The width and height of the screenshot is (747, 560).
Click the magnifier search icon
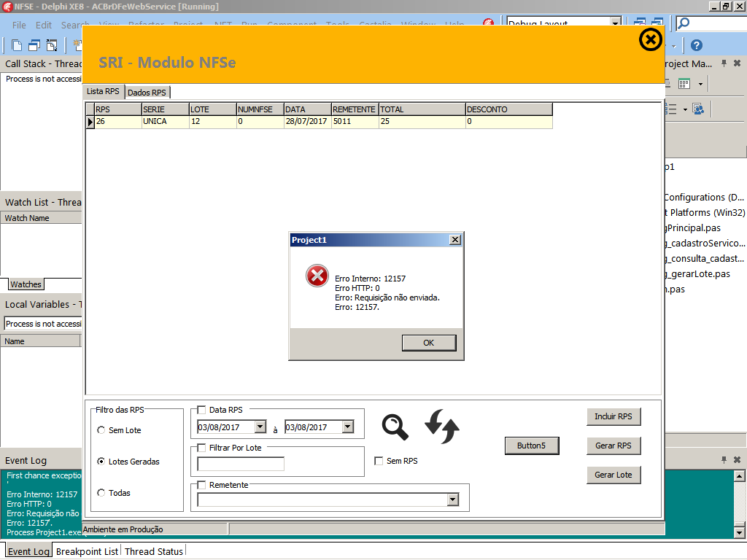tap(395, 427)
